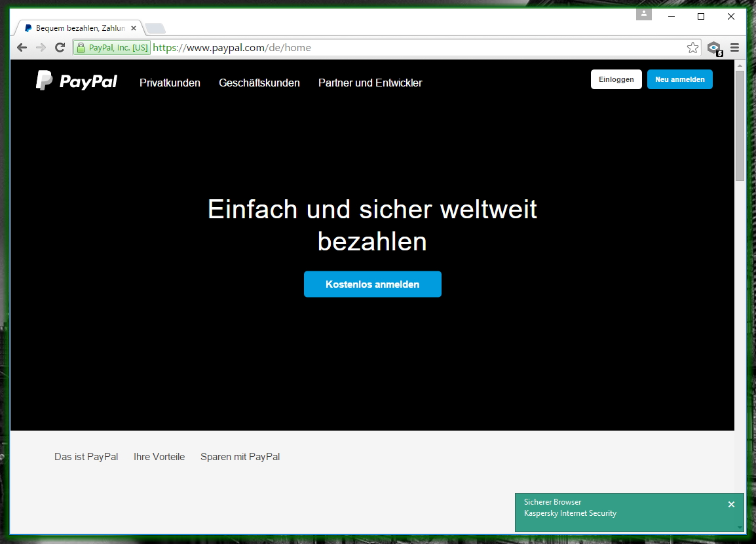Close the Bequem bezahlen tab

(x=134, y=28)
